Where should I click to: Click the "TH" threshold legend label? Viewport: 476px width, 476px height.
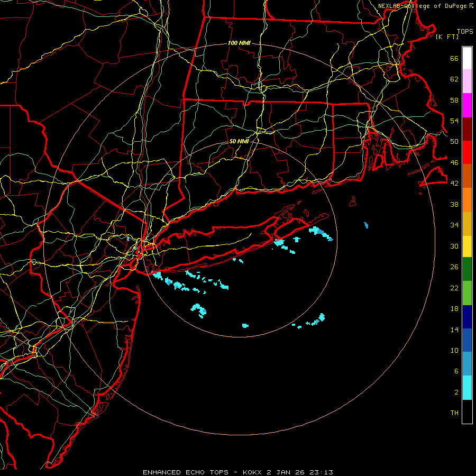(x=454, y=413)
